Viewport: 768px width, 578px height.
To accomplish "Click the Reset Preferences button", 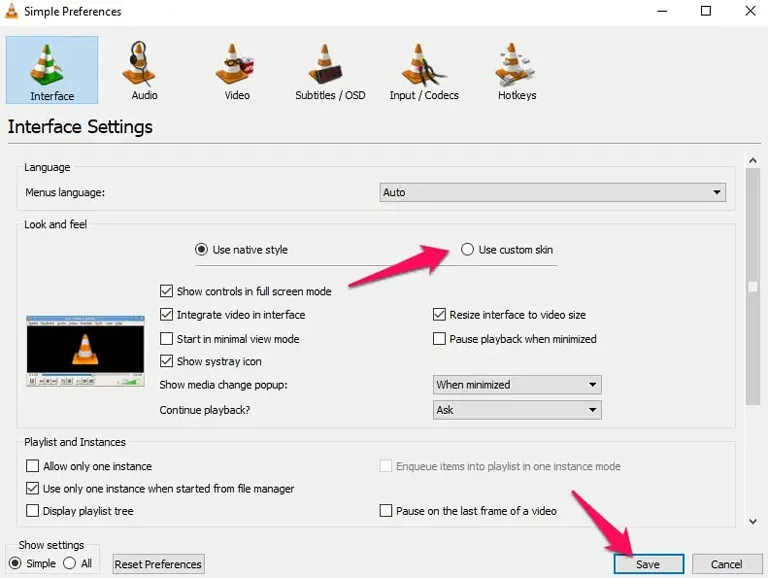I will tap(158, 564).
